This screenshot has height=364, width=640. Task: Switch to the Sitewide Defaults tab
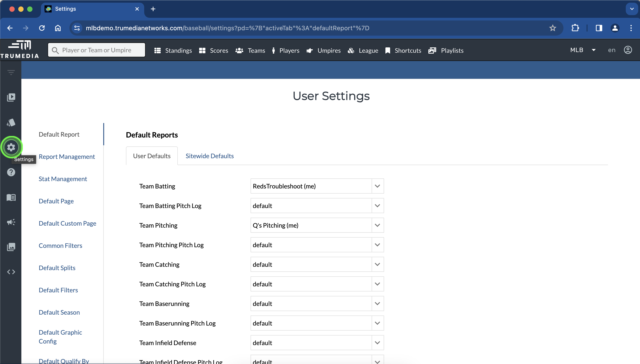pos(209,156)
